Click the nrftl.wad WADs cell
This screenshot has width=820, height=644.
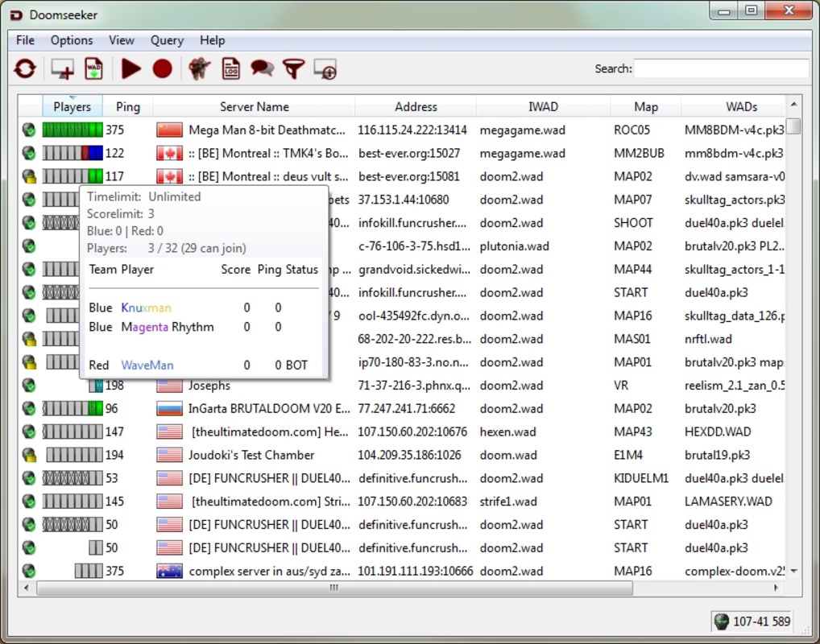[708, 339]
